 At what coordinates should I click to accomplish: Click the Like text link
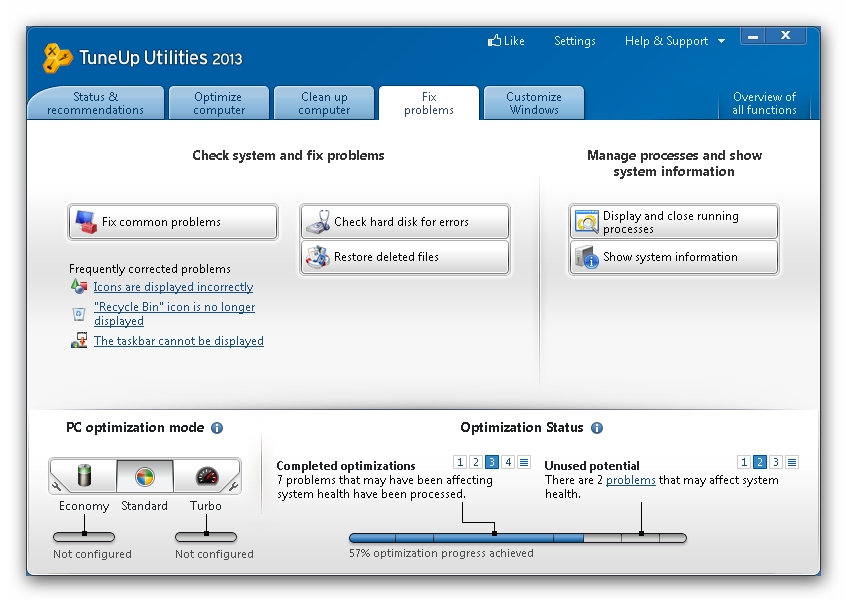[514, 41]
